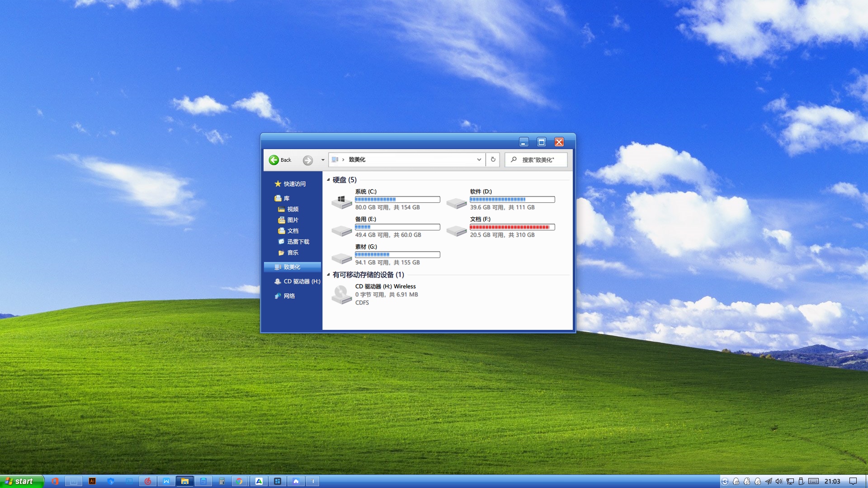Click the red 文档 (F:) usage bar
The image size is (868, 488).
[512, 227]
